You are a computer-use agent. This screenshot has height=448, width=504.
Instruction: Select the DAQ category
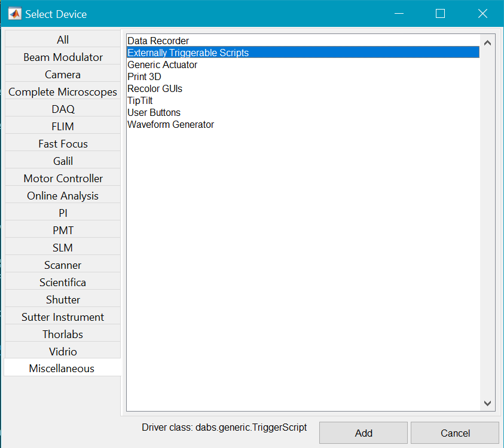63,109
